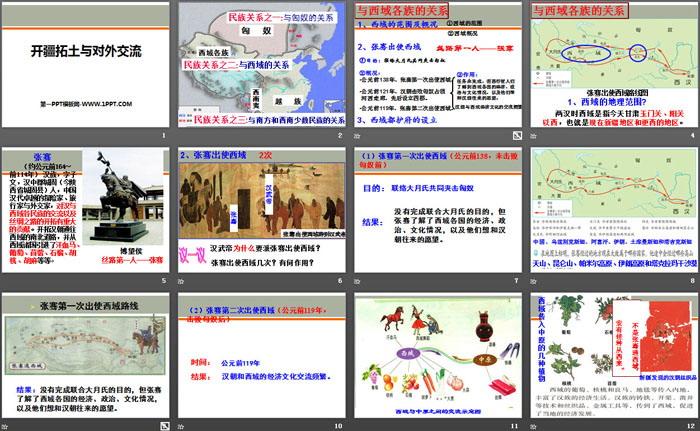Click the animation star icon under slide 4
This screenshot has height=431, width=700.
pos(533,136)
